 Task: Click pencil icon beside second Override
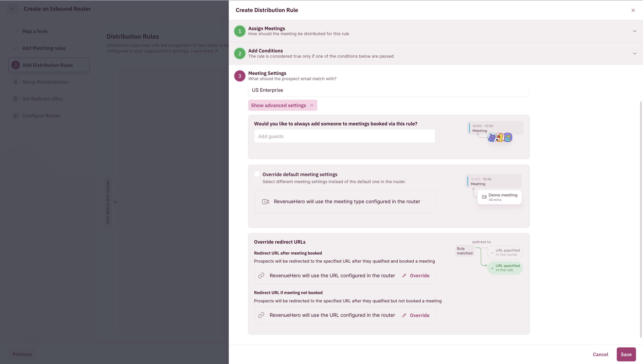click(x=404, y=315)
